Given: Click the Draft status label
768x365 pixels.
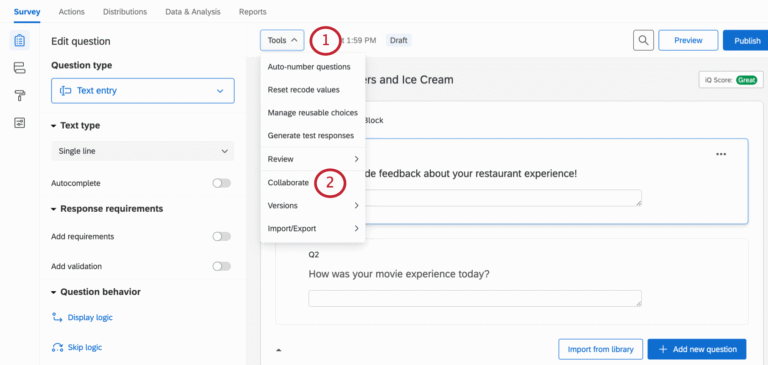Looking at the screenshot, I should coord(399,40).
